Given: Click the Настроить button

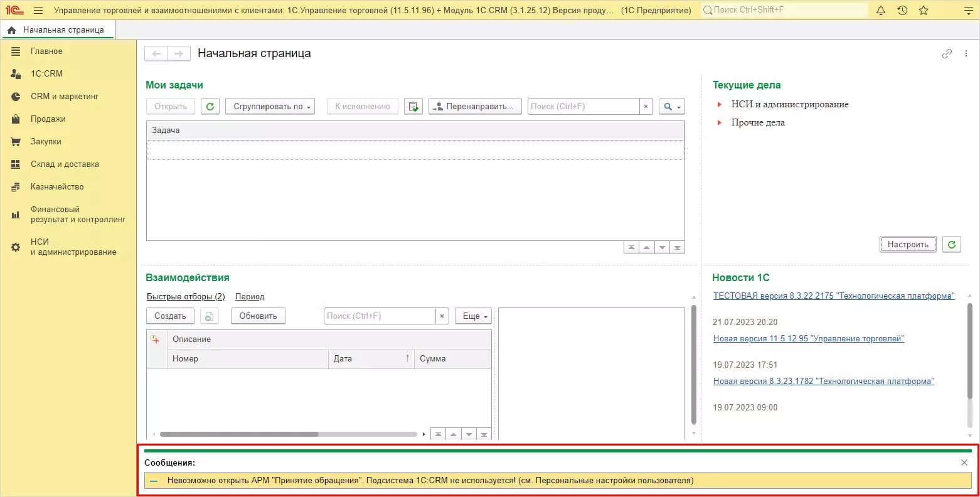Looking at the screenshot, I should (x=908, y=245).
